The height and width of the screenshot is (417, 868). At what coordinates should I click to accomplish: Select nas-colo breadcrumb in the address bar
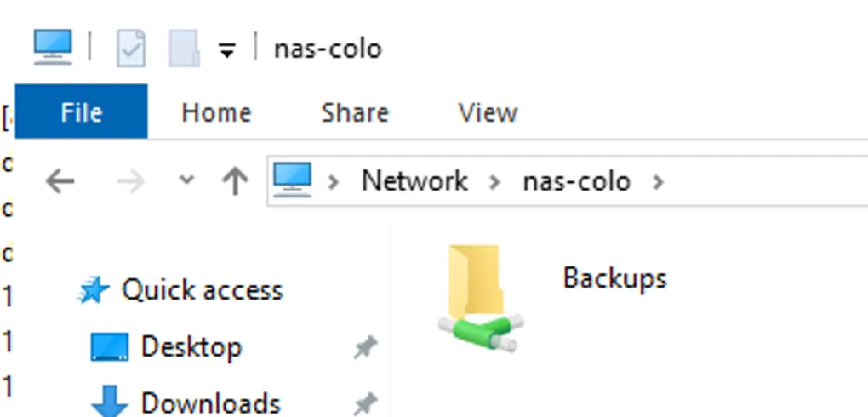pos(577,181)
